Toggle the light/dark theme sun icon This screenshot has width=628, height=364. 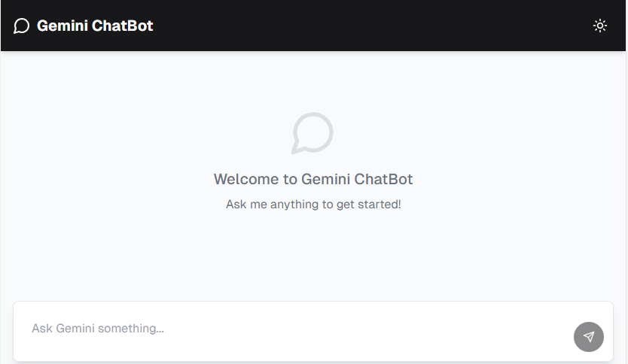[x=600, y=26]
